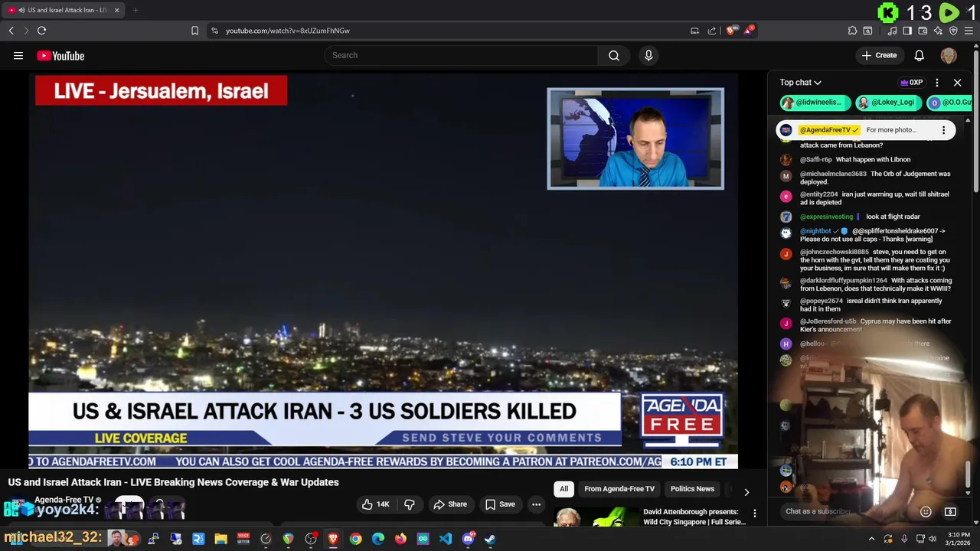Open a new tab with plus button
Screen dimensions: 980x551
pos(136,10)
